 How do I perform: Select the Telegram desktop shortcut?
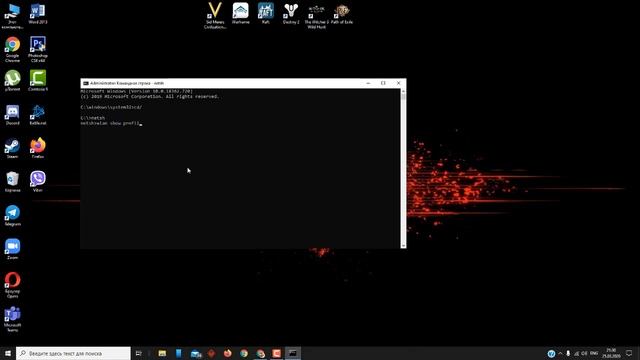coord(12,216)
